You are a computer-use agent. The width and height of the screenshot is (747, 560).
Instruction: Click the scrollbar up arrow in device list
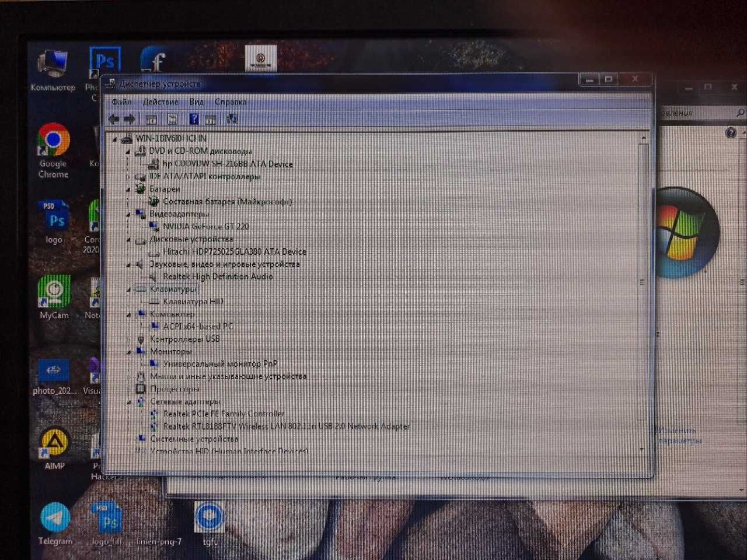click(x=644, y=138)
